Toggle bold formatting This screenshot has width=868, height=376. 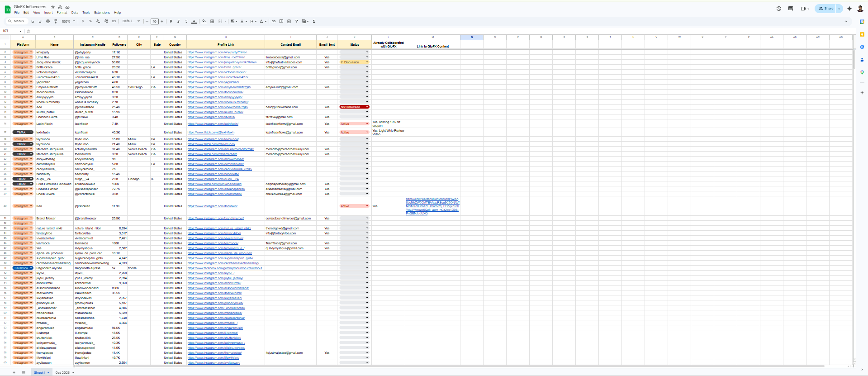[171, 21]
